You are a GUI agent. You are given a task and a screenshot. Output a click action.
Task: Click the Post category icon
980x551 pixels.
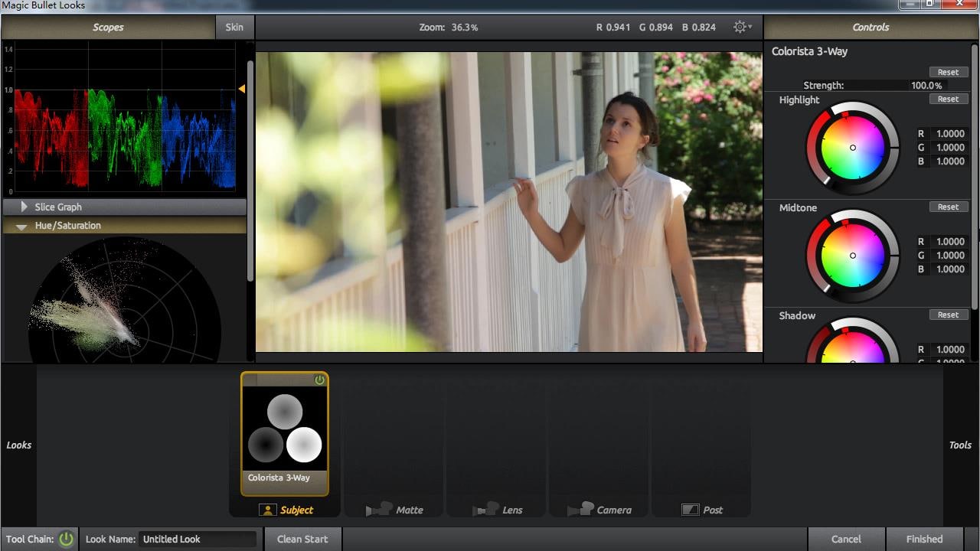tap(690, 510)
